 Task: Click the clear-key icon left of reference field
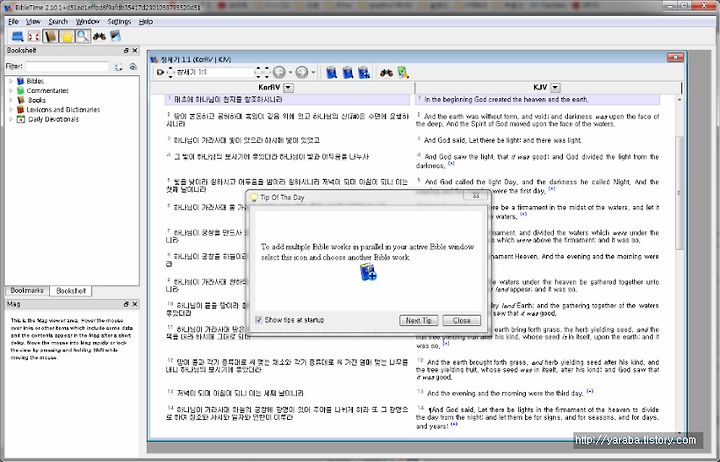[x=160, y=72]
